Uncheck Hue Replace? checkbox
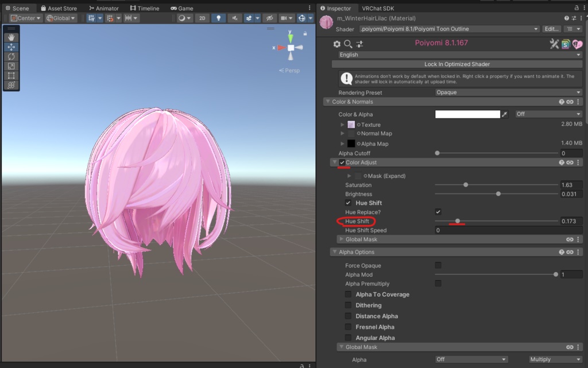 (x=438, y=212)
